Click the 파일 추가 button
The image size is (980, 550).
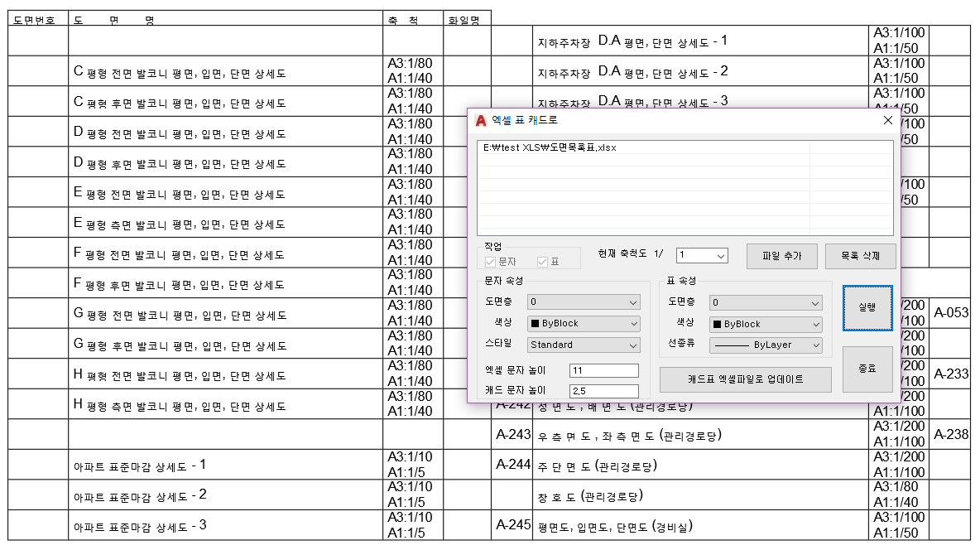click(x=782, y=256)
